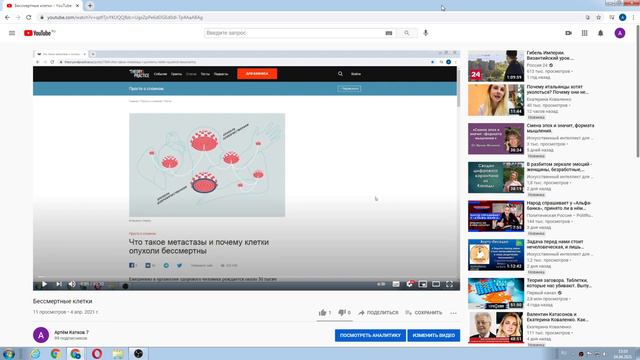
Task: Go to the YouTube home logo
Action: coord(39,33)
